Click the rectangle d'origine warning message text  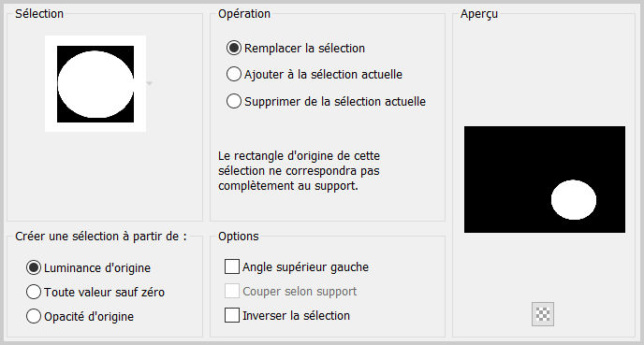click(299, 171)
